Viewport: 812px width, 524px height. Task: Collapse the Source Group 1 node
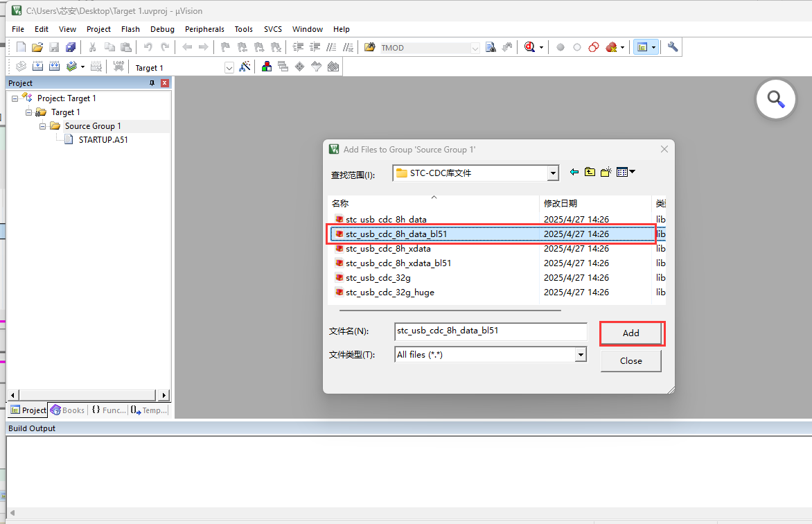[43, 126]
